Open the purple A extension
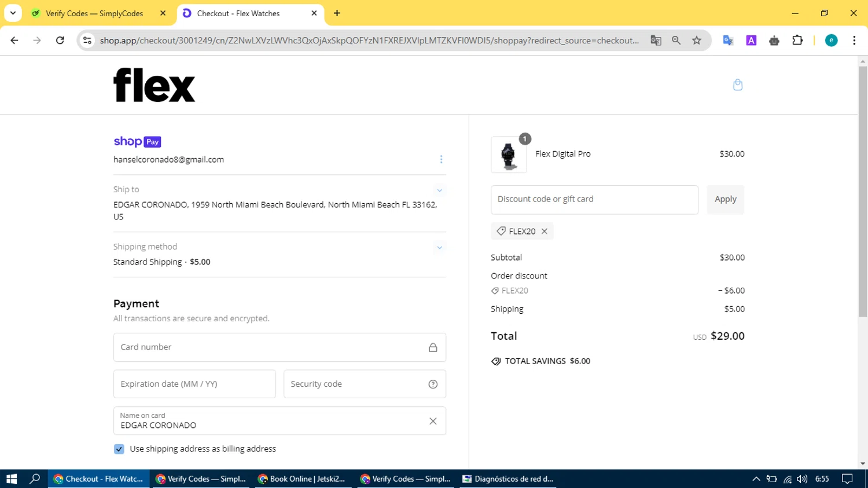Viewport: 868px width, 488px height. 751,41
